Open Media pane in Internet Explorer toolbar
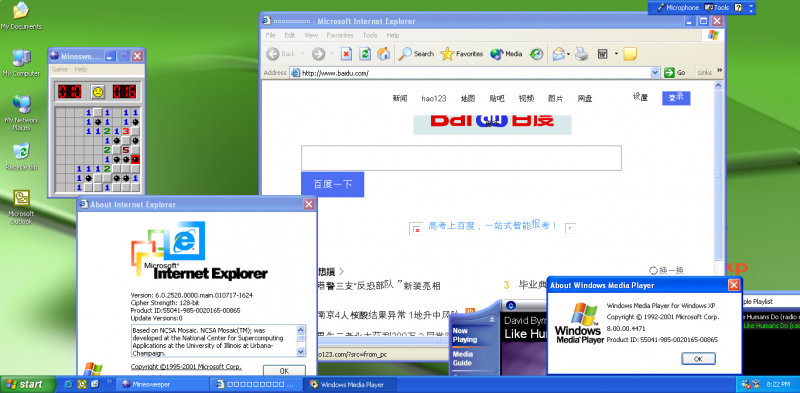800x393 pixels. click(506, 54)
